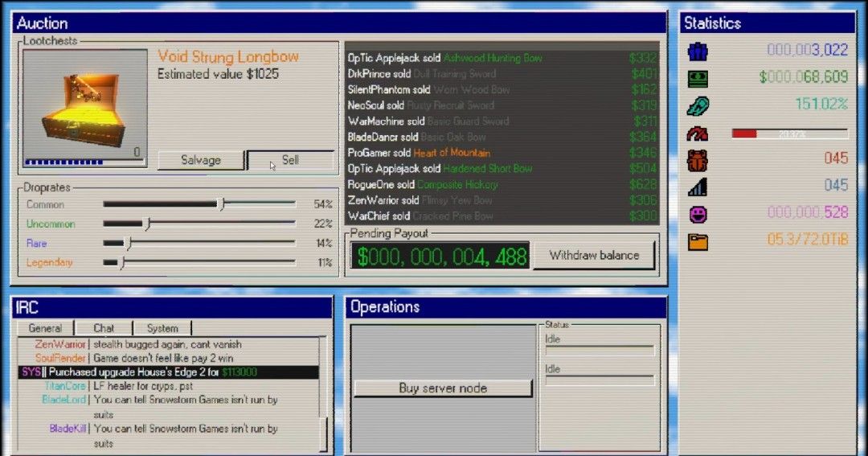
Task: Click the green money icon in Statistics
Action: click(x=698, y=79)
